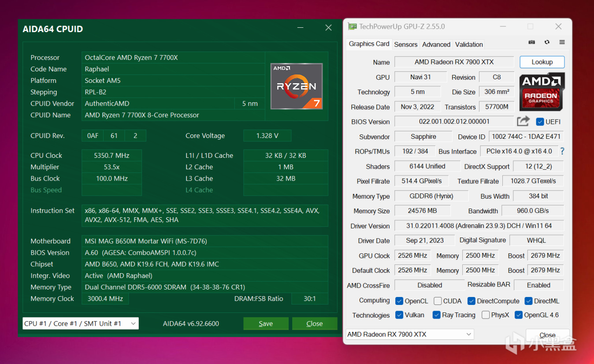Click the Memory Type "GDDR6 (Hynix)"

click(431, 196)
